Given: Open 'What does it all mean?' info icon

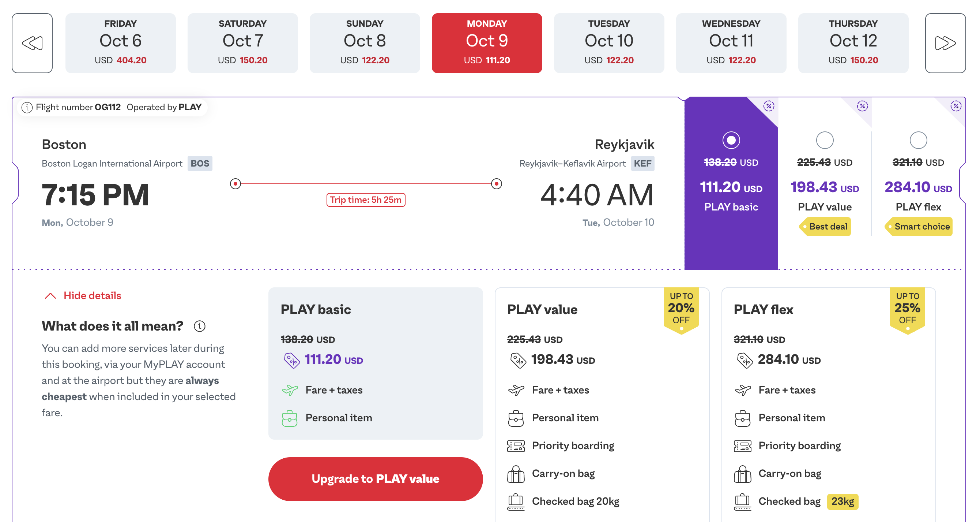Looking at the screenshot, I should click(199, 326).
